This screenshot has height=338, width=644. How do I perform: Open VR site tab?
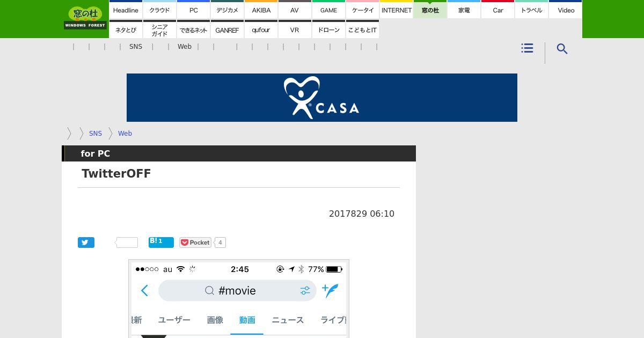(295, 30)
